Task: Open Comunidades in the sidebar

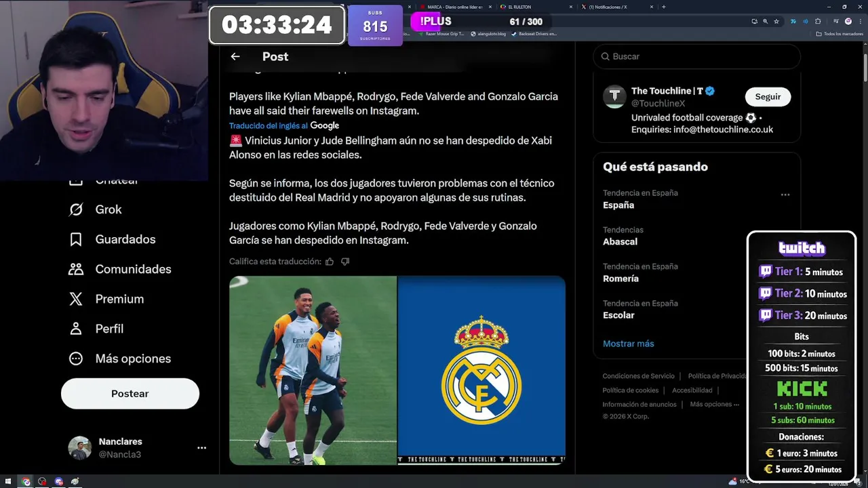Action: pyautogui.click(x=119, y=269)
